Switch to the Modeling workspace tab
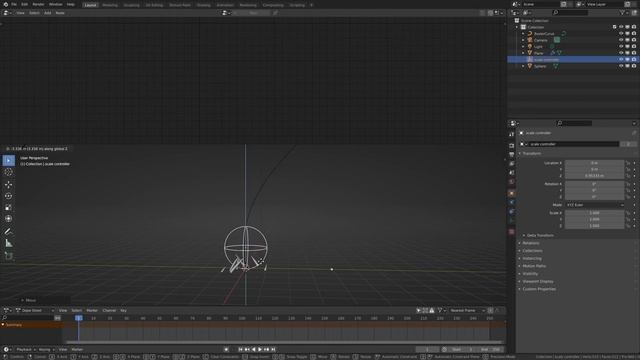Image resolution: width=640 pixels, height=360 pixels. pyautogui.click(x=110, y=5)
